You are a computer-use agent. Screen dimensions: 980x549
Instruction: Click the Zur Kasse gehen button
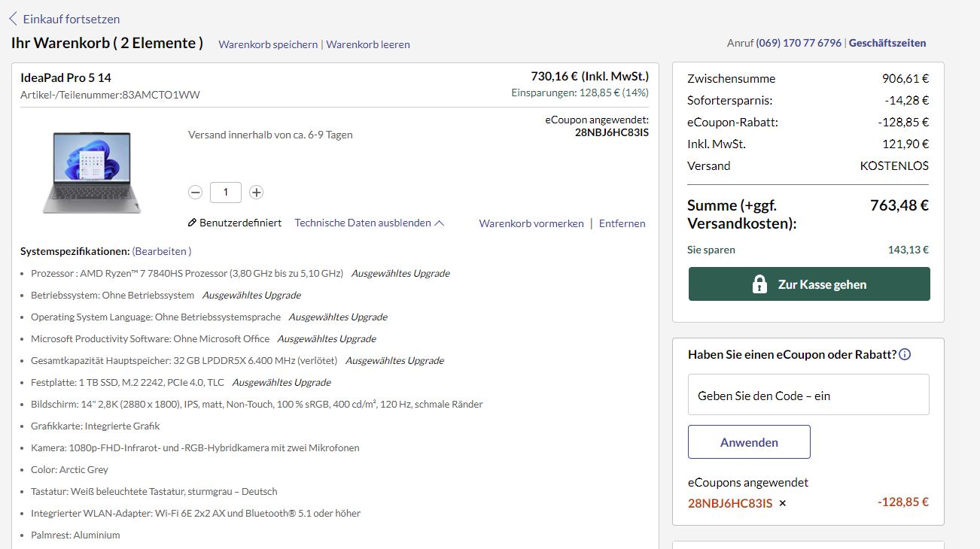tap(809, 284)
